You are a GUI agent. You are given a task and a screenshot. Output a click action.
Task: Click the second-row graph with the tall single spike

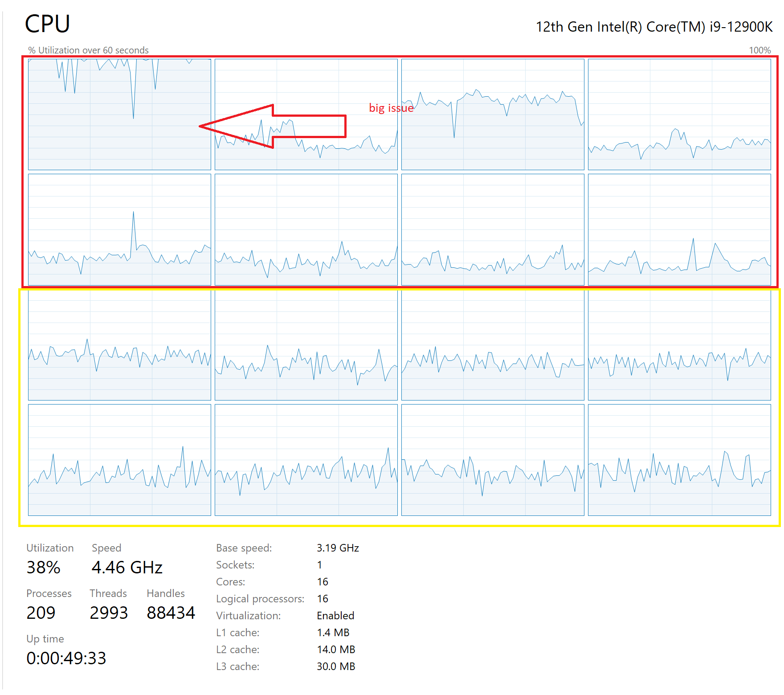[119, 229]
